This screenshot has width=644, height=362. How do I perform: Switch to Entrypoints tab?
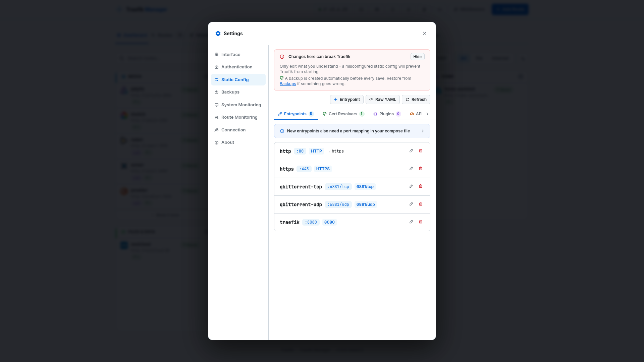296,114
